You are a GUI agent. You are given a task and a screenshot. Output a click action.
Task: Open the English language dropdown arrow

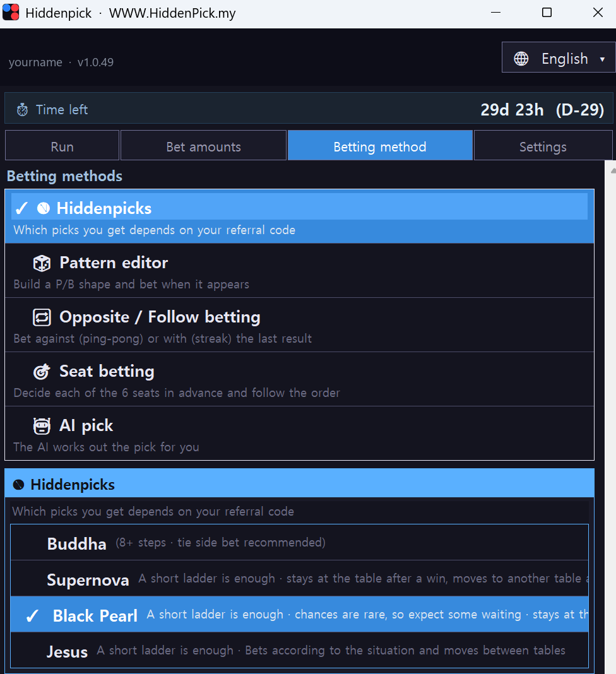pos(602,59)
